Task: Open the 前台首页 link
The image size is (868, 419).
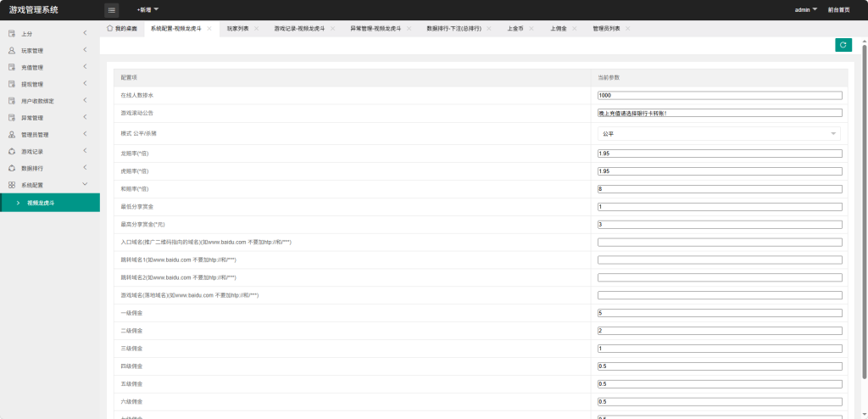Action: [838, 10]
